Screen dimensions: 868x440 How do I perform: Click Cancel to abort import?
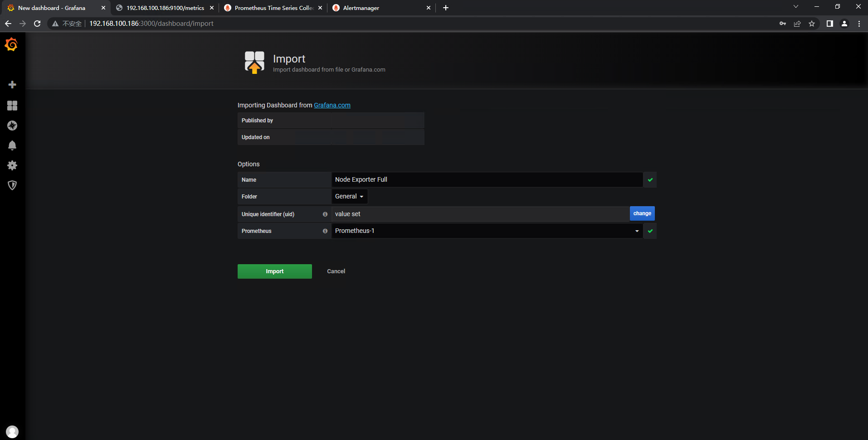(x=336, y=271)
